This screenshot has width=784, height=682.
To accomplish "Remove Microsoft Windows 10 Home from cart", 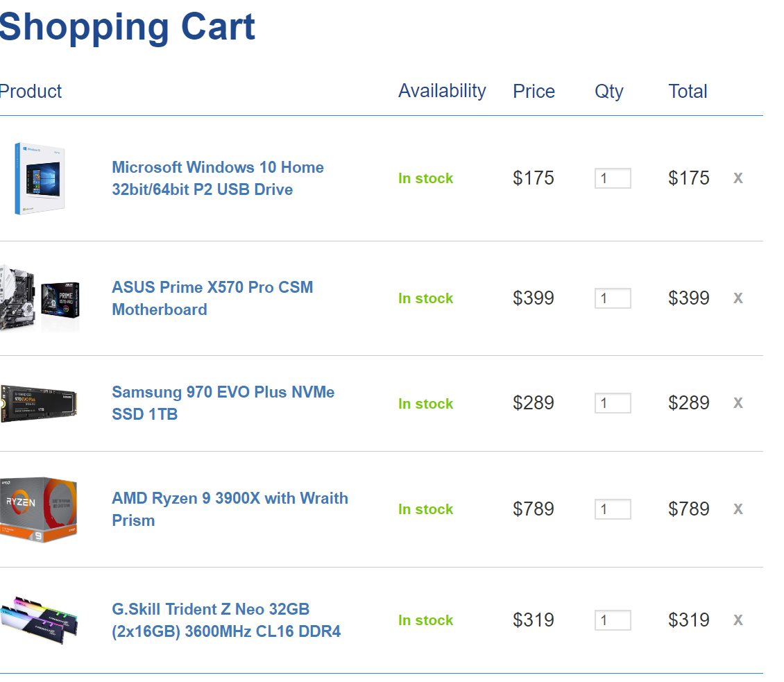I will 738,178.
